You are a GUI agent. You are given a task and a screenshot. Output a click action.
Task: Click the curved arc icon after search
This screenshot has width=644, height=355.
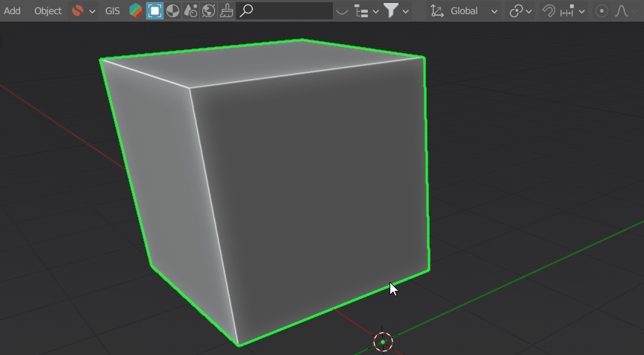click(x=342, y=11)
